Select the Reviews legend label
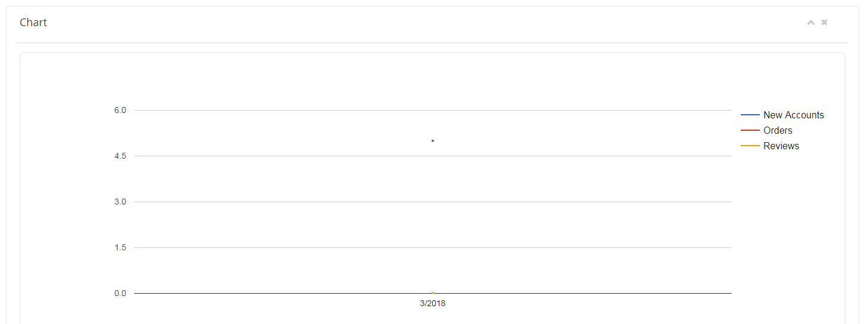 [x=781, y=146]
